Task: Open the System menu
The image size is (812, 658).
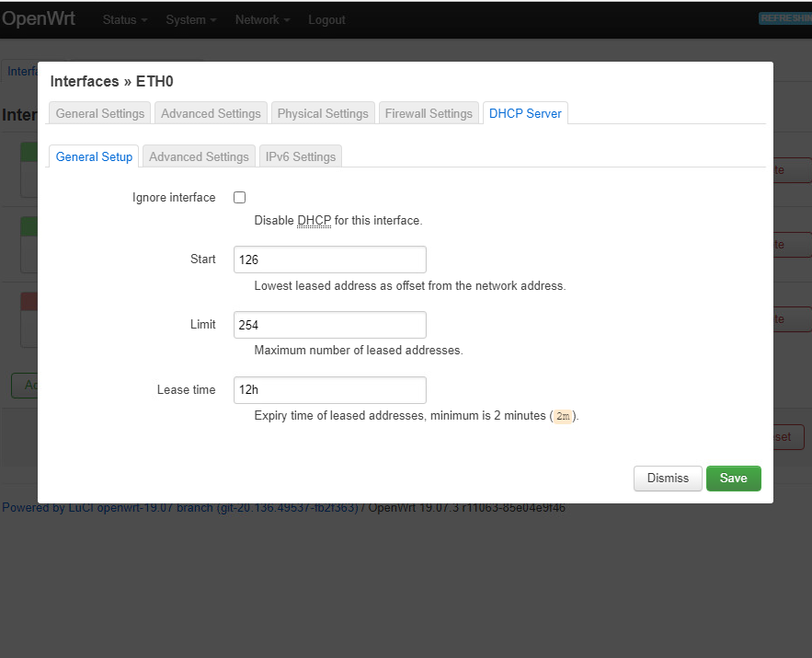Action: (190, 19)
